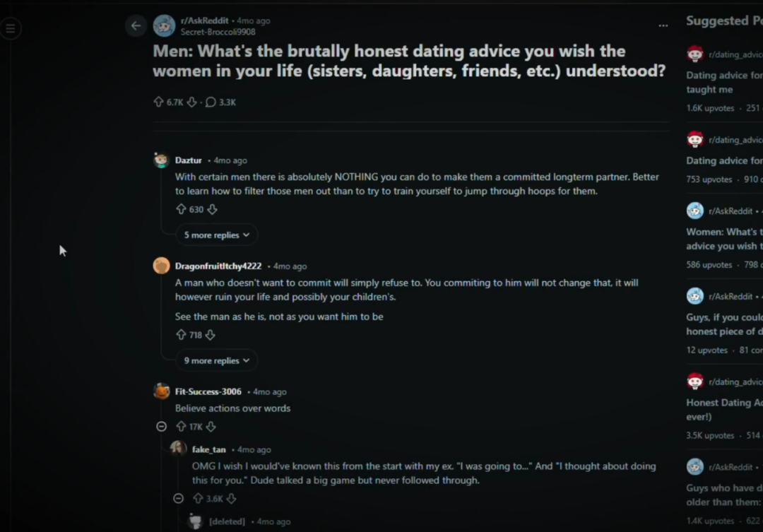This screenshot has height=532, width=763.
Task: Downvote DragonfruitItchy4222's comment
Action: (x=210, y=336)
